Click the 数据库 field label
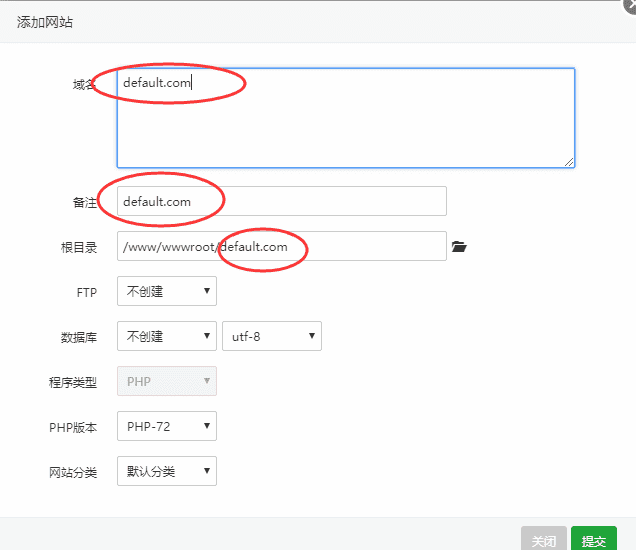636x550 pixels. (78, 337)
